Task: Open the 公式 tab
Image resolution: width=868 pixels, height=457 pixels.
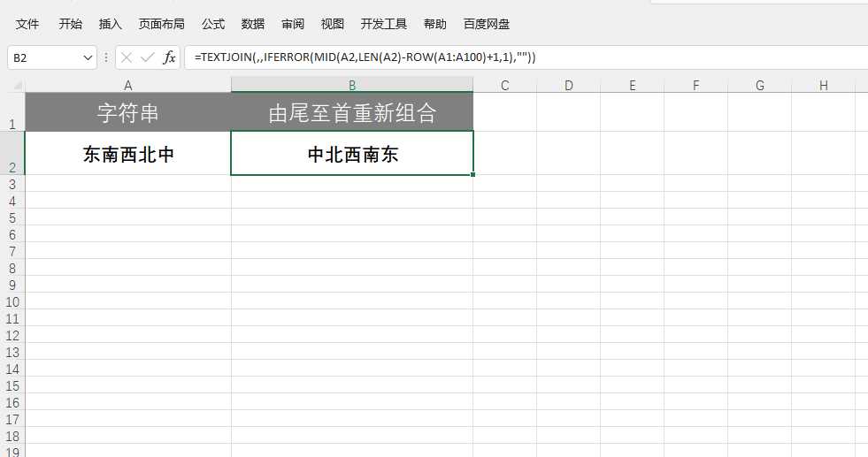Action: click(213, 24)
